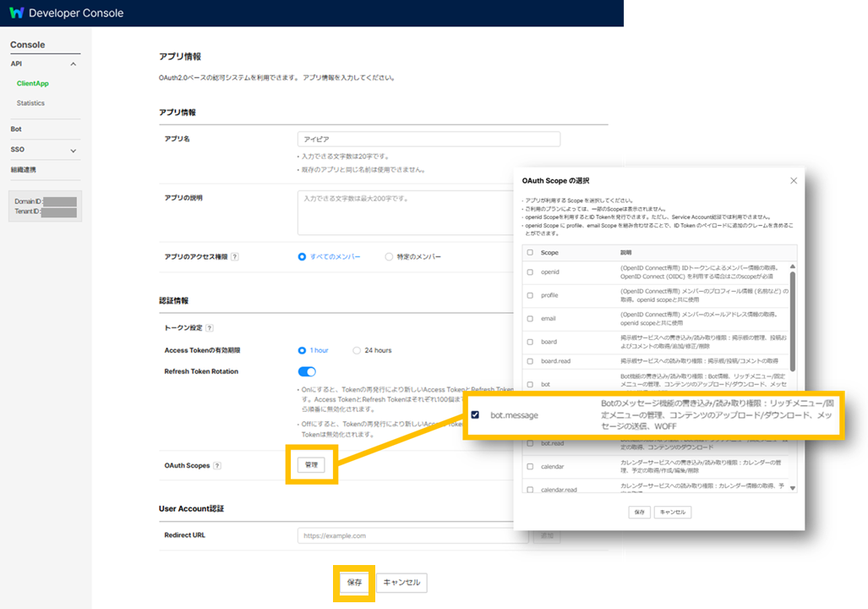Viewport: 868px width, 609px height.
Task: Click help icon beside OAuth Scopes
Action: [217, 466]
